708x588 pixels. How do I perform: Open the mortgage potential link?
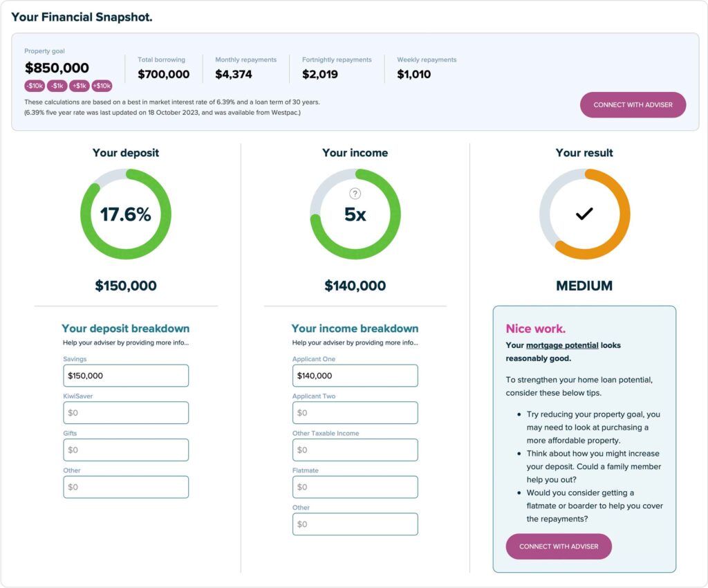point(562,345)
